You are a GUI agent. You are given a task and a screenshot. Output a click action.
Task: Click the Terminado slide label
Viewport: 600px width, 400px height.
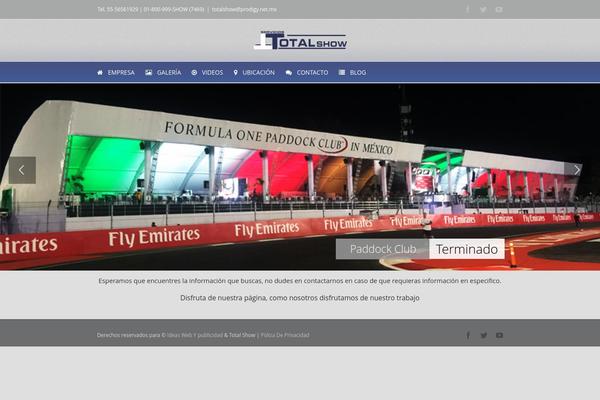467,249
